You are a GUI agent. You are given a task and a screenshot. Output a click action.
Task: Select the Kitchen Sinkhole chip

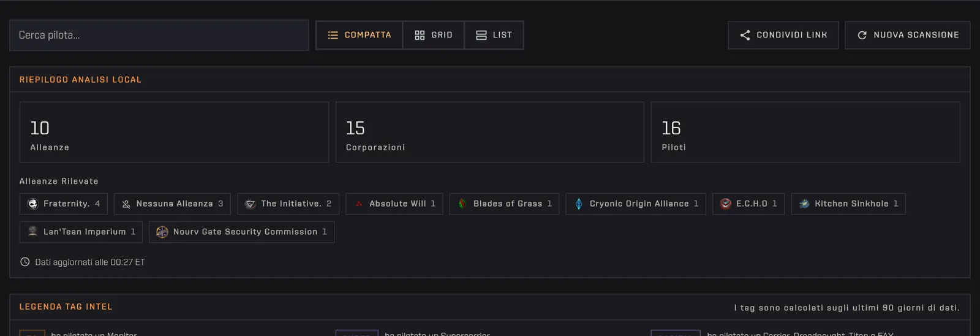[x=848, y=204]
